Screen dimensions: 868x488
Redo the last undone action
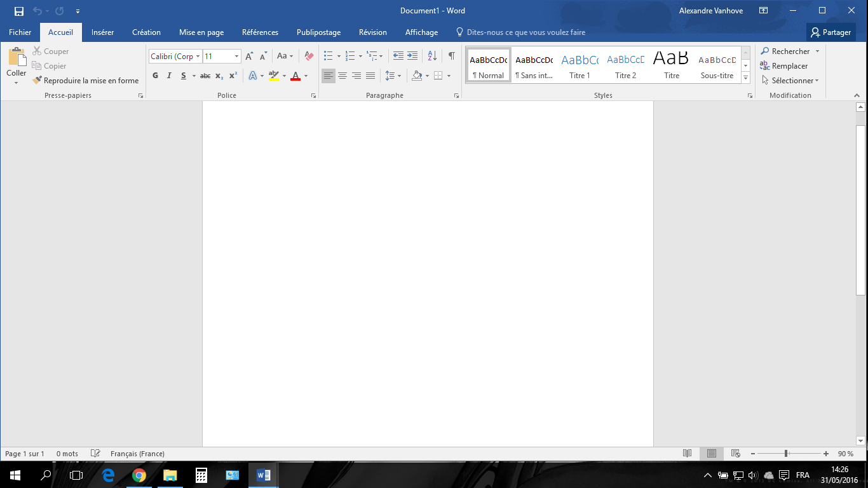59,11
